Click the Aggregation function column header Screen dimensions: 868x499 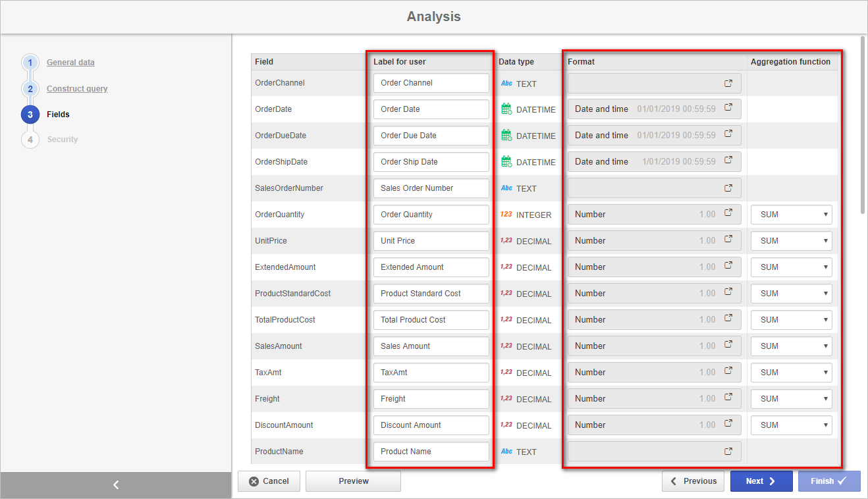coord(790,62)
